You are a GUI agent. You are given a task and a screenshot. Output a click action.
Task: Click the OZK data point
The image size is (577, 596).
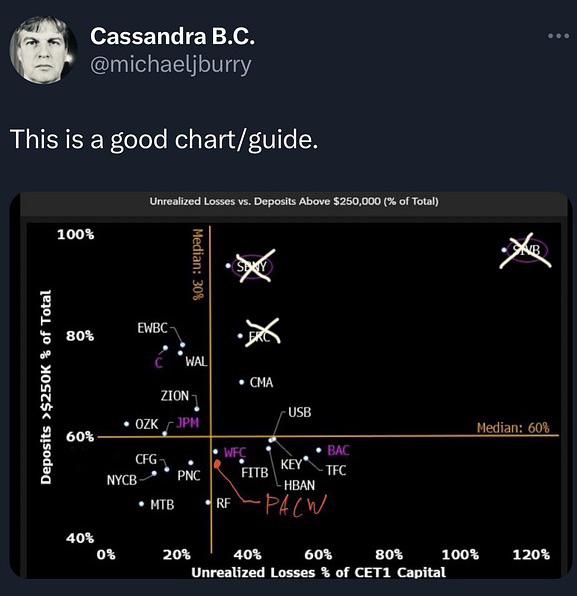pyautogui.click(x=127, y=423)
